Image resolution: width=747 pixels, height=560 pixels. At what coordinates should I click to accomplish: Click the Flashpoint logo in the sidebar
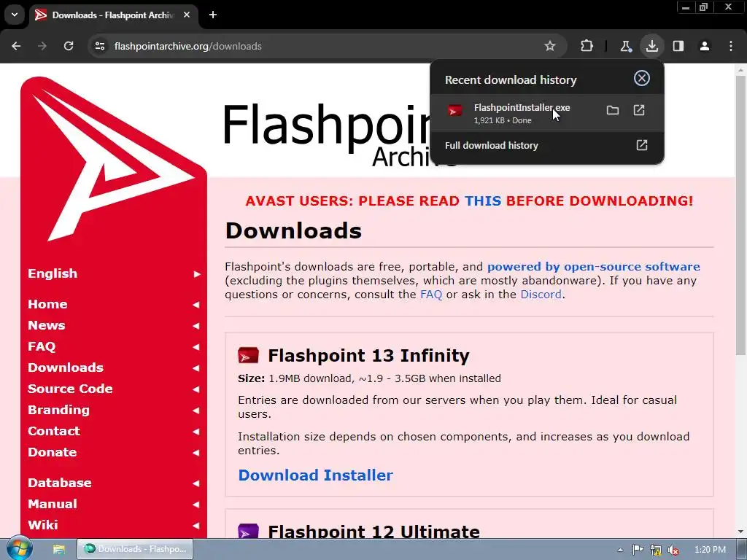click(x=113, y=160)
